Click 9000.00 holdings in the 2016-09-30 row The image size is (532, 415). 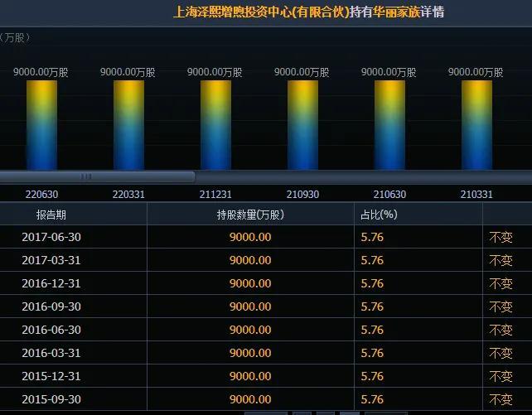[x=250, y=306]
